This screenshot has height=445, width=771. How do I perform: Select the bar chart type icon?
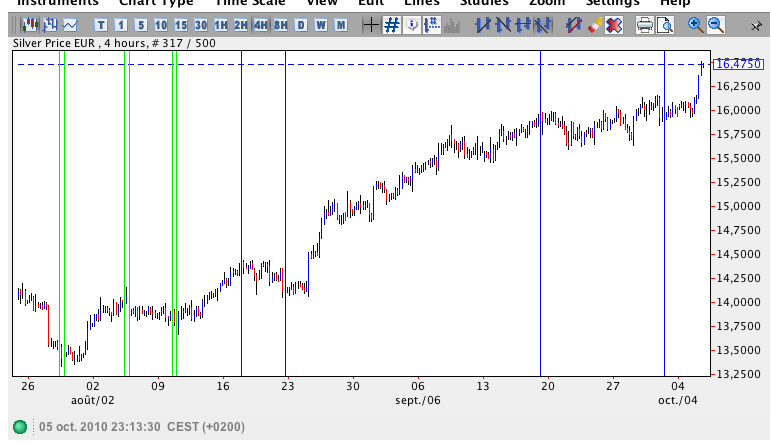coord(50,25)
